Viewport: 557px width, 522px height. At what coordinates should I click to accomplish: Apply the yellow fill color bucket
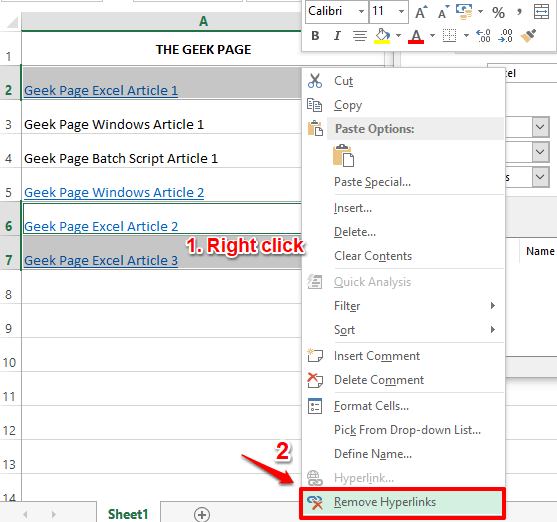382,36
